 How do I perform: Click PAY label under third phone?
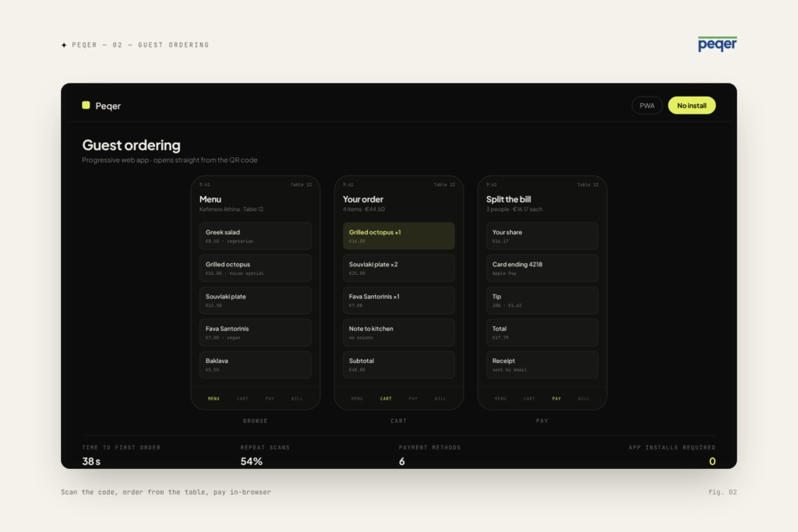click(542, 421)
